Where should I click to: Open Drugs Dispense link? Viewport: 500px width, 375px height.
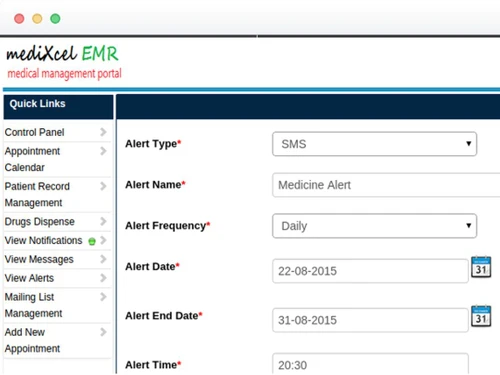pos(40,222)
